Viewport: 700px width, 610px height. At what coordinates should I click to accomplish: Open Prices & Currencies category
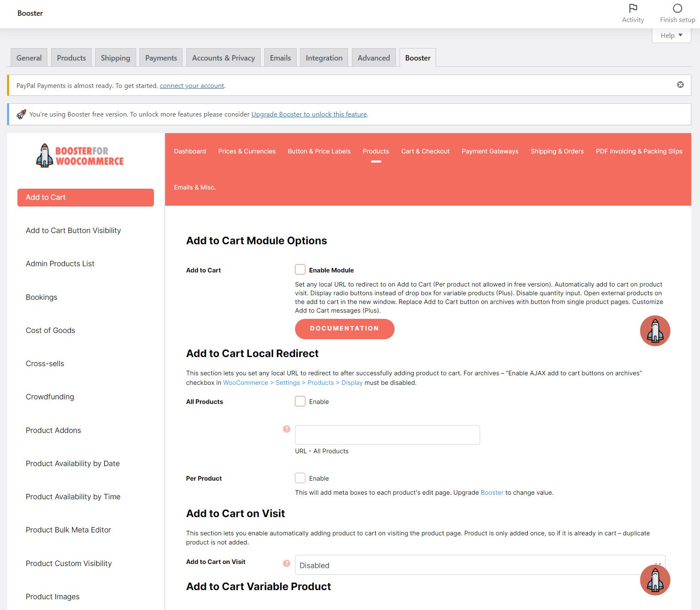(x=246, y=151)
